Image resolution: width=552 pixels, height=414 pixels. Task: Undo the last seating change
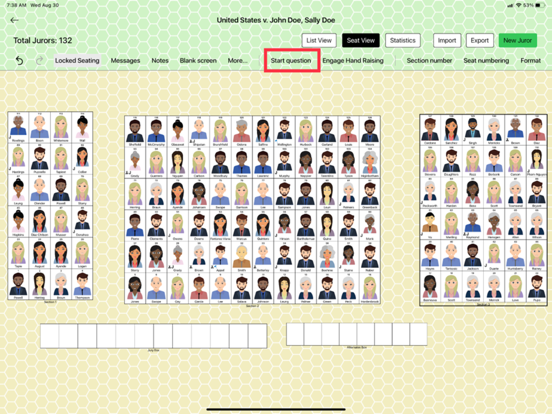click(19, 61)
